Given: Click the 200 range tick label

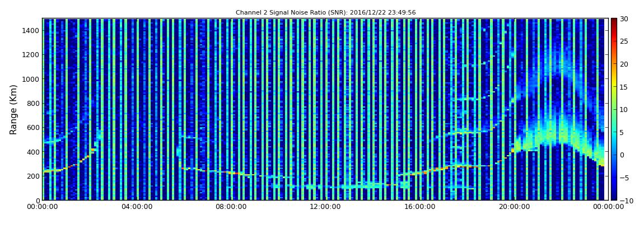Looking at the screenshot, I should coord(33,176).
